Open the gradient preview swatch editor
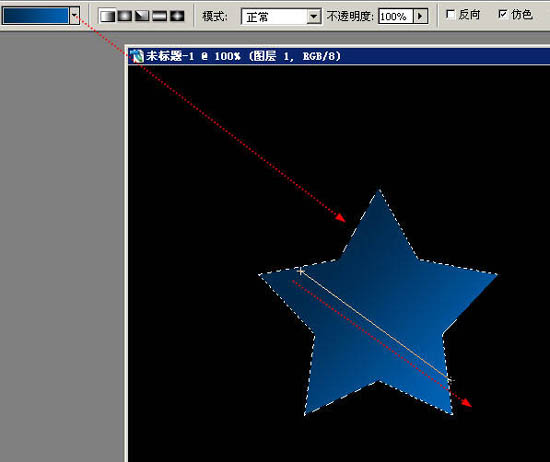 tap(36, 15)
